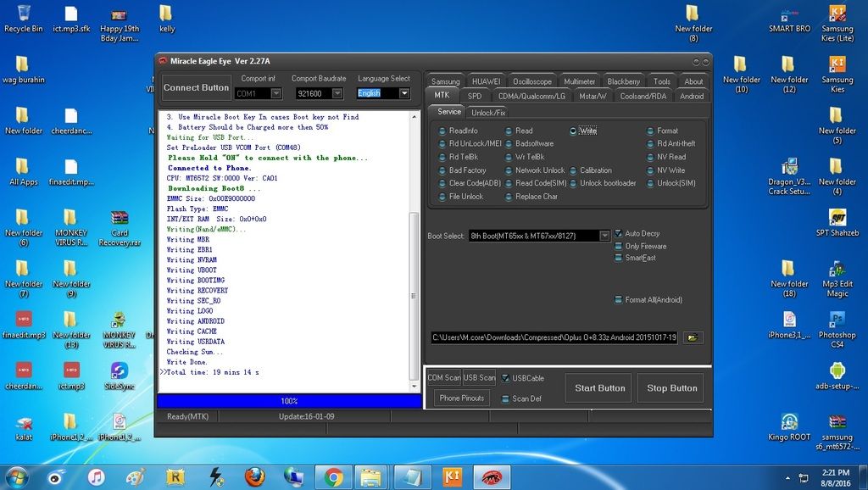Enable the Scan Def checkbox
This screenshot has width=868, height=490.
pos(521,398)
